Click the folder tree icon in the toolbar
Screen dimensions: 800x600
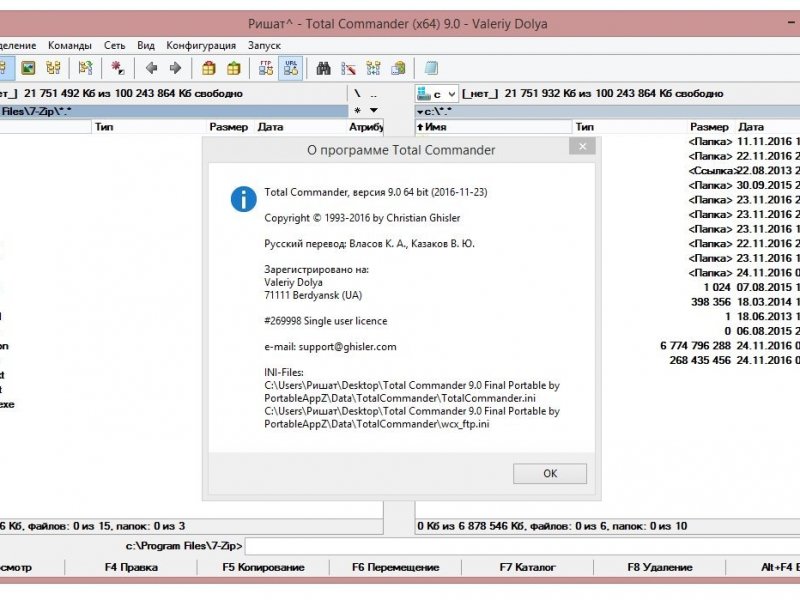53,68
